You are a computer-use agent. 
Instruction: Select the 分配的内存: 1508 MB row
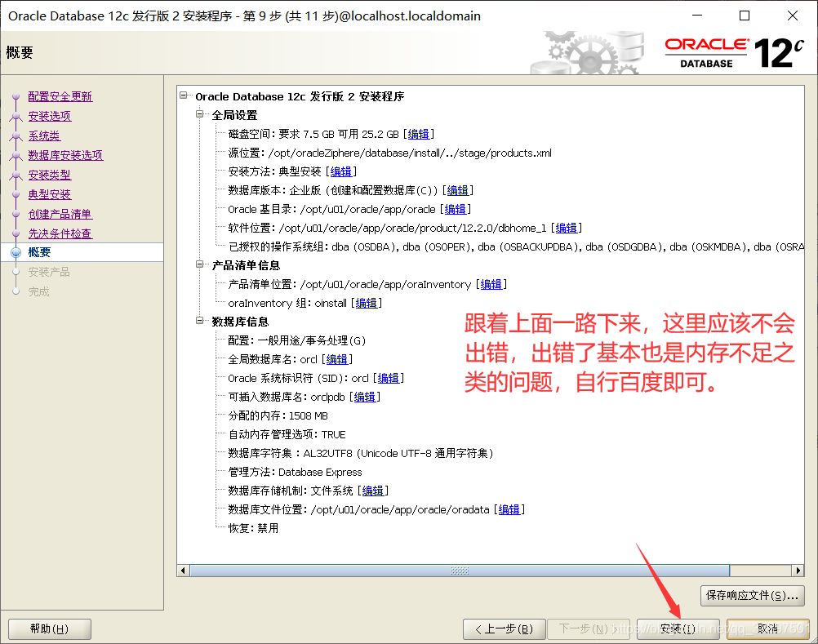(278, 416)
